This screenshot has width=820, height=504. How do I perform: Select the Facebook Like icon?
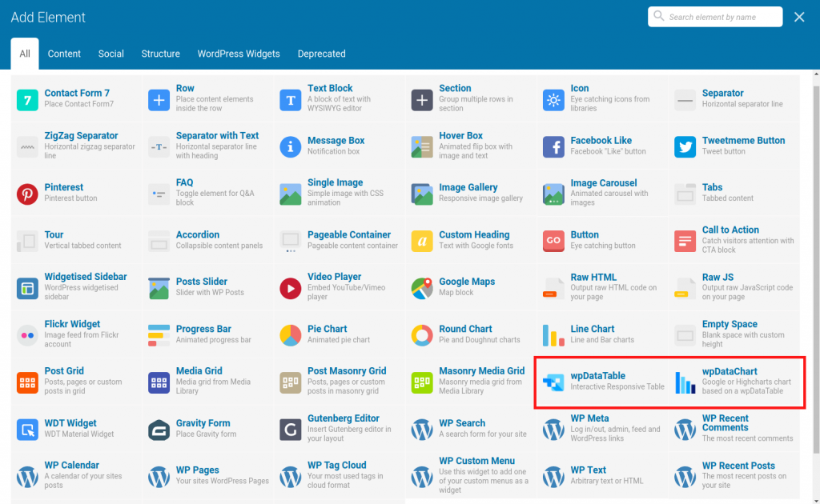pos(553,146)
